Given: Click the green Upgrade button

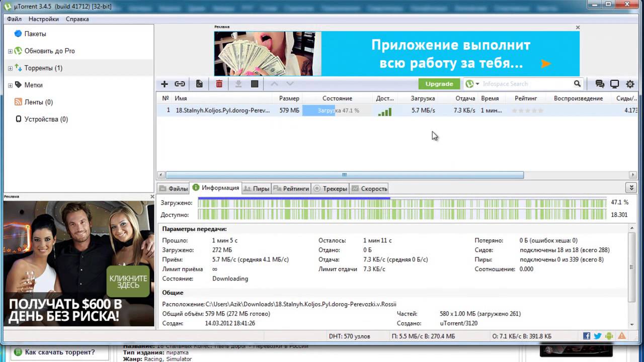Looking at the screenshot, I should point(439,84).
